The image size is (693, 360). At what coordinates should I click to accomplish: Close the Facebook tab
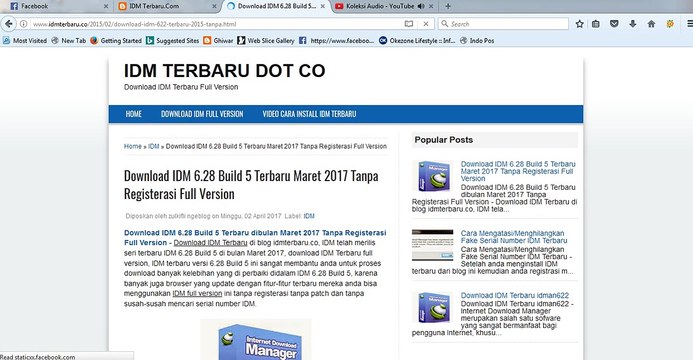click(x=106, y=6)
